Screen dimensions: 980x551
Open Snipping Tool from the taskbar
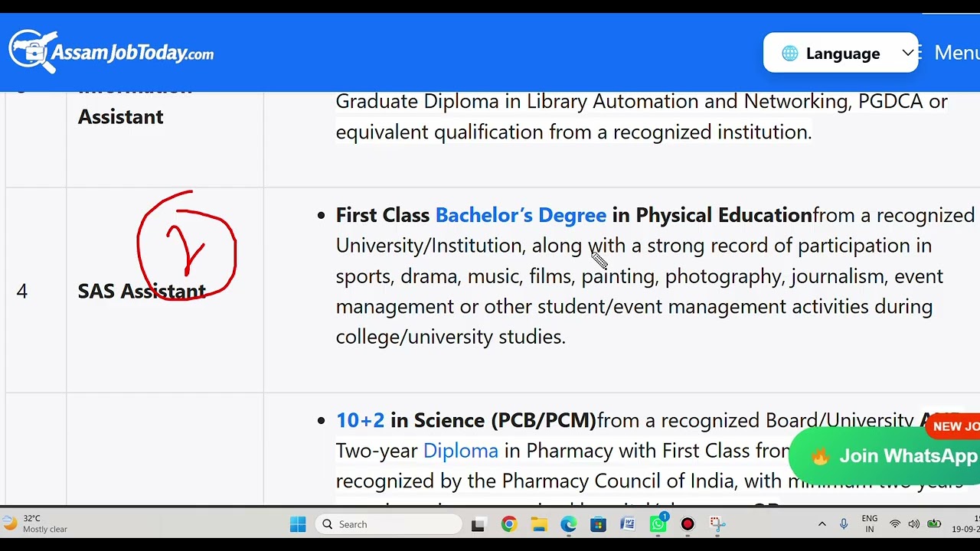click(717, 524)
